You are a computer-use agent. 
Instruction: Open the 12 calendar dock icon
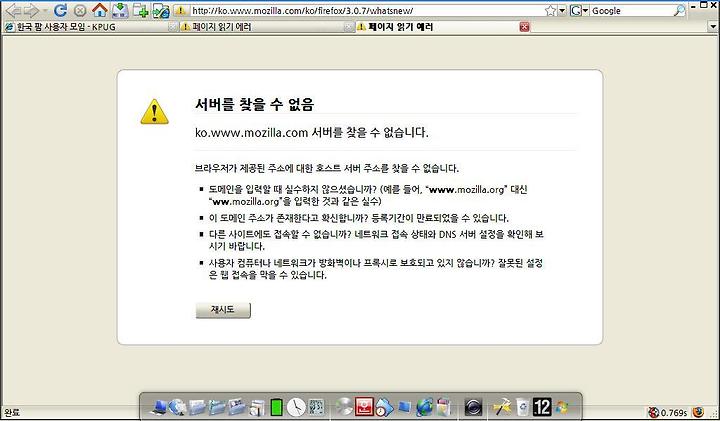542,407
